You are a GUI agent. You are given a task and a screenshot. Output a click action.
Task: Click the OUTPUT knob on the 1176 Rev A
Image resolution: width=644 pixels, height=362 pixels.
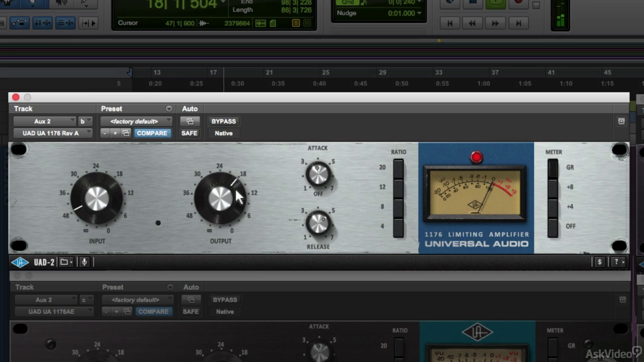[220, 199]
